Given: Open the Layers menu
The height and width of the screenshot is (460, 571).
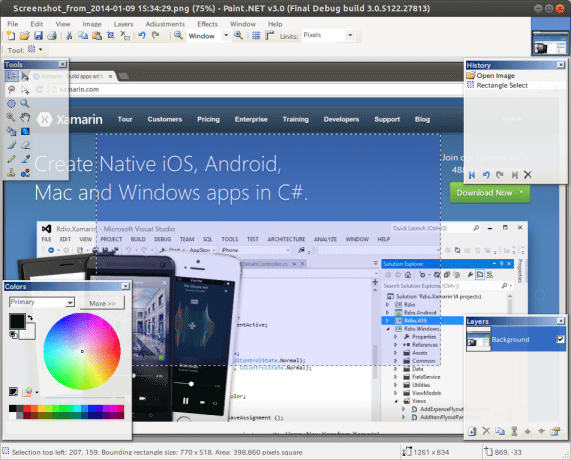Looking at the screenshot, I should pyautogui.click(x=123, y=24).
